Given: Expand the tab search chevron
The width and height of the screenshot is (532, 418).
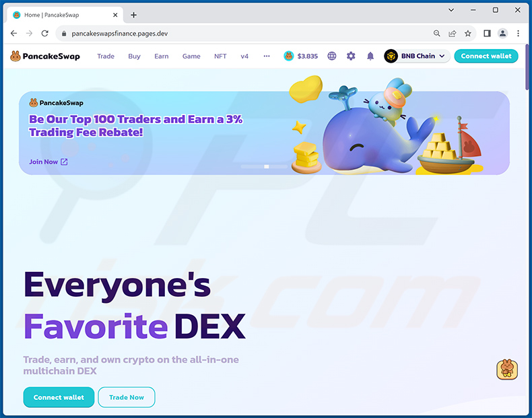Looking at the screenshot, I should pyautogui.click(x=451, y=10).
